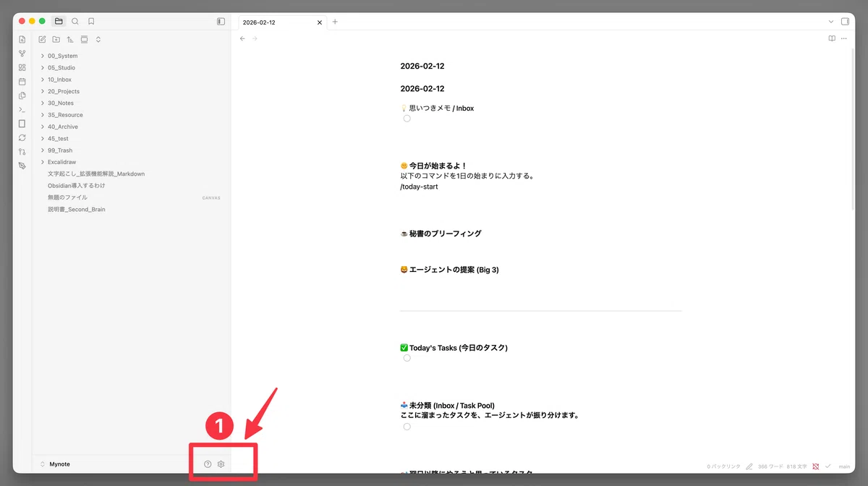868x486 pixels.
Task: Click the sync arrows ribbon icon
Action: point(22,137)
